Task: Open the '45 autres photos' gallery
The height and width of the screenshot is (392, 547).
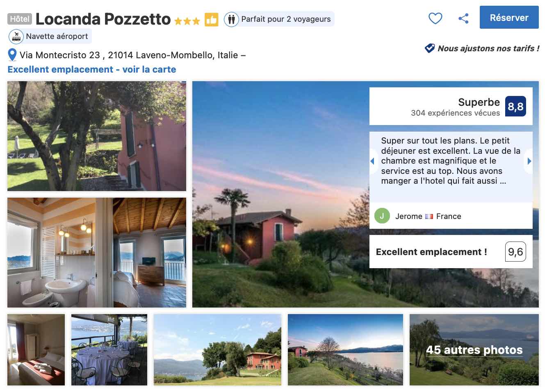Action: [474, 350]
